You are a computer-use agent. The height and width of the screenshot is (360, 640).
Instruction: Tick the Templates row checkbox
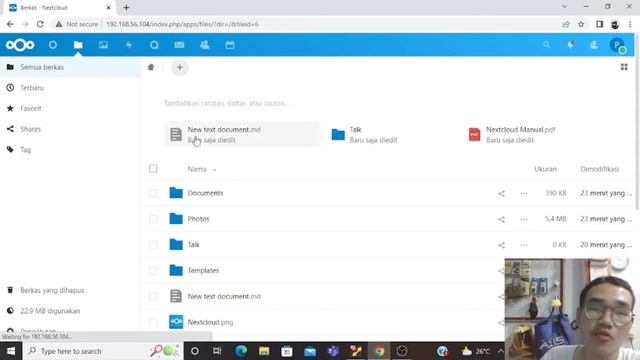[x=153, y=270]
